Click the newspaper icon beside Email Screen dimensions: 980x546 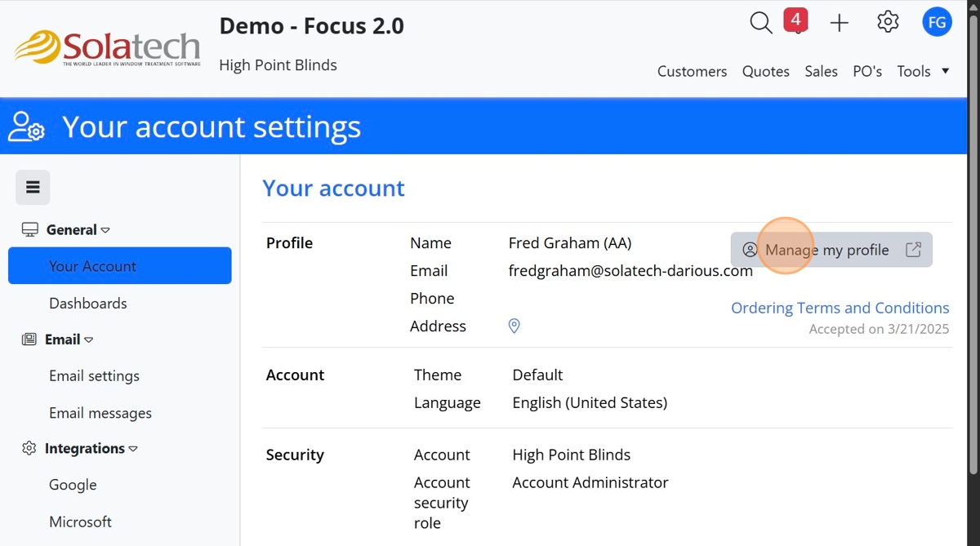pos(29,340)
